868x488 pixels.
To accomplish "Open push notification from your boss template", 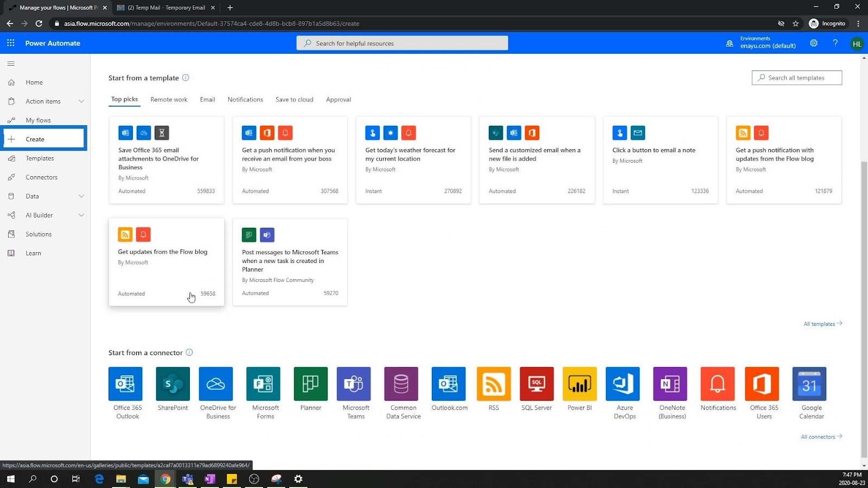I will [290, 160].
